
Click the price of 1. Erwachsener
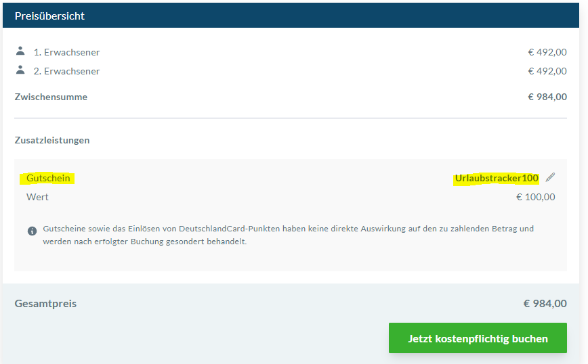pos(547,52)
